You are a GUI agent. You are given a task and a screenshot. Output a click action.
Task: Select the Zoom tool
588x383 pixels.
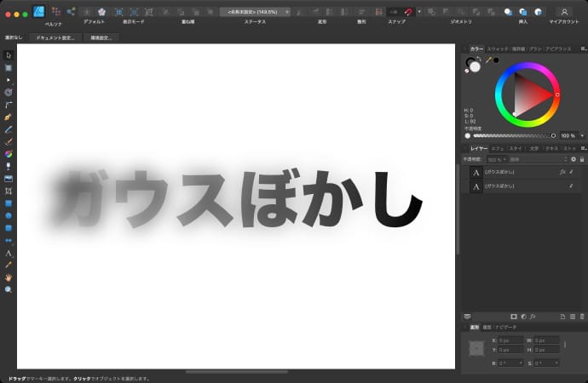point(9,289)
